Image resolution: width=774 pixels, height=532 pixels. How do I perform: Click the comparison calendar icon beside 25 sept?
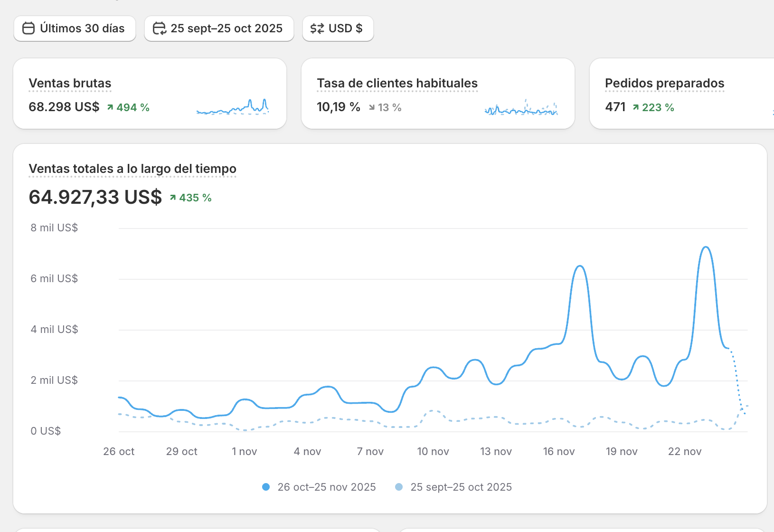tap(159, 28)
